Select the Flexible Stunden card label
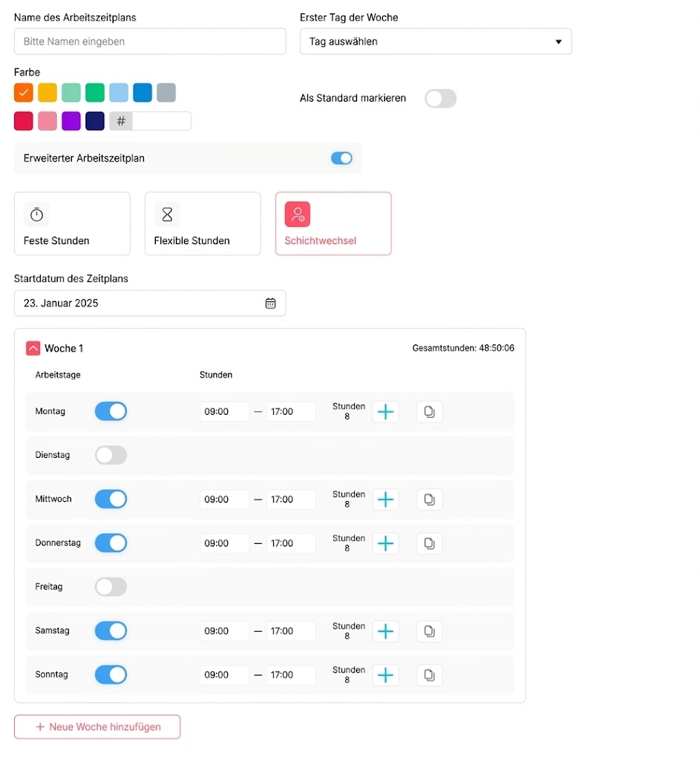This screenshot has height=760, width=700. [x=192, y=241]
